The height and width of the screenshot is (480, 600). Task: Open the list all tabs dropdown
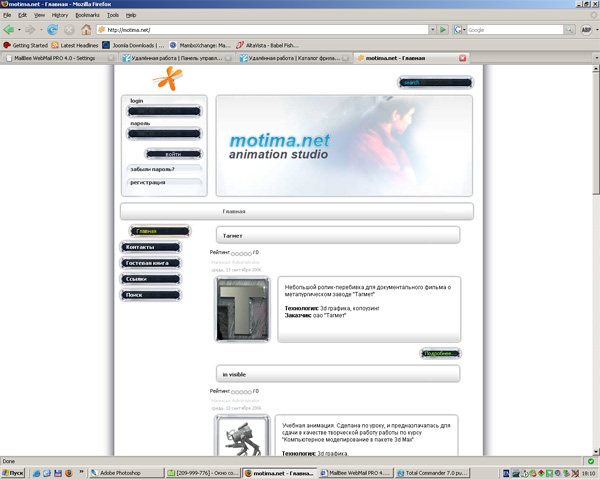click(x=596, y=58)
